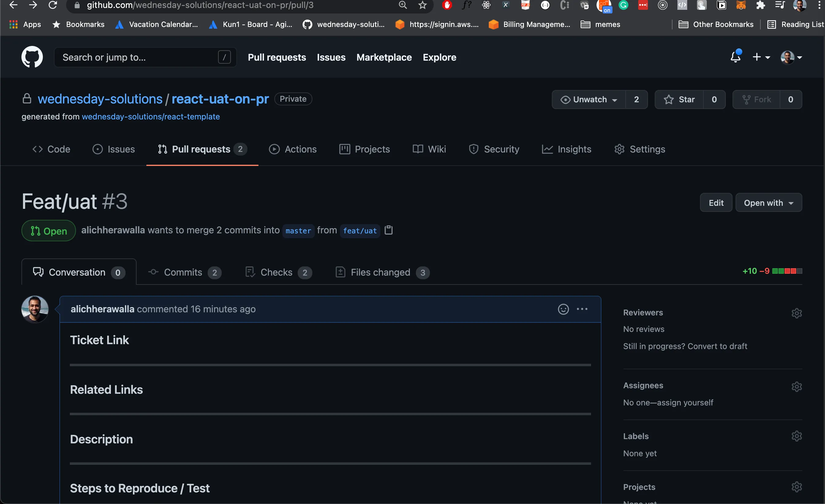
Task: Open the memes bookmarks folder
Action: coord(600,24)
